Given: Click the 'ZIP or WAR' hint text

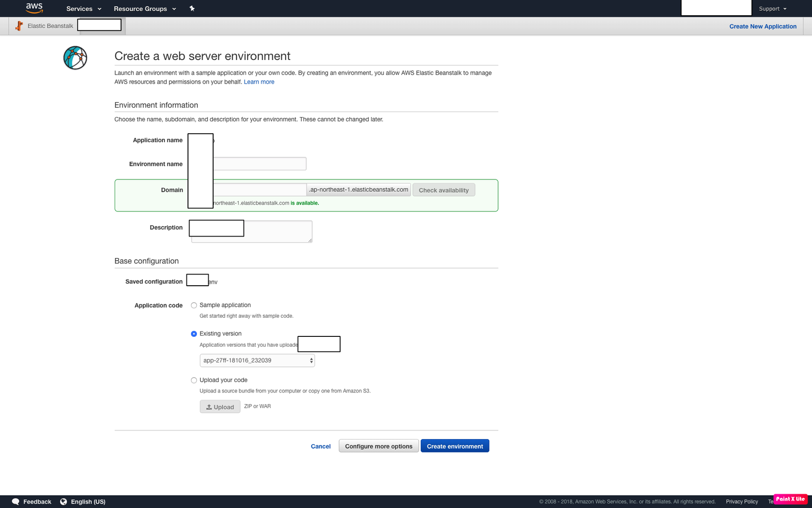Looking at the screenshot, I should [x=257, y=406].
